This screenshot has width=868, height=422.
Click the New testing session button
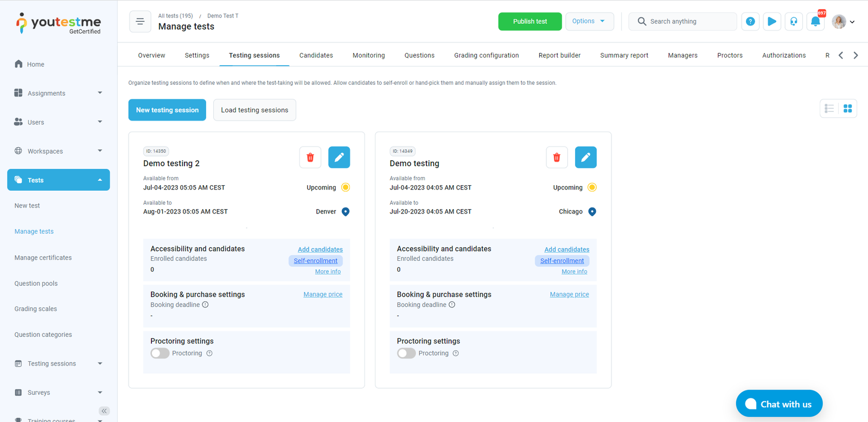[x=167, y=110]
